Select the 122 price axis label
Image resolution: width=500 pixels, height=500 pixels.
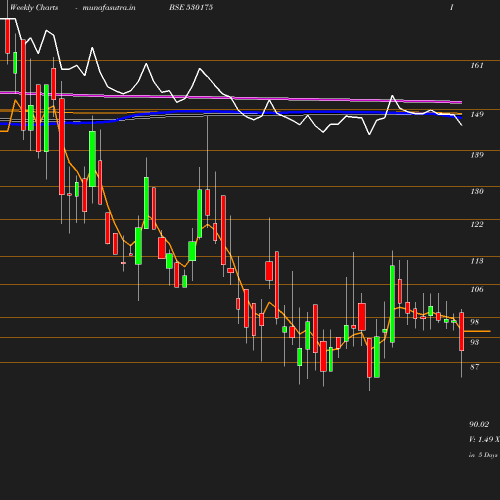477,224
